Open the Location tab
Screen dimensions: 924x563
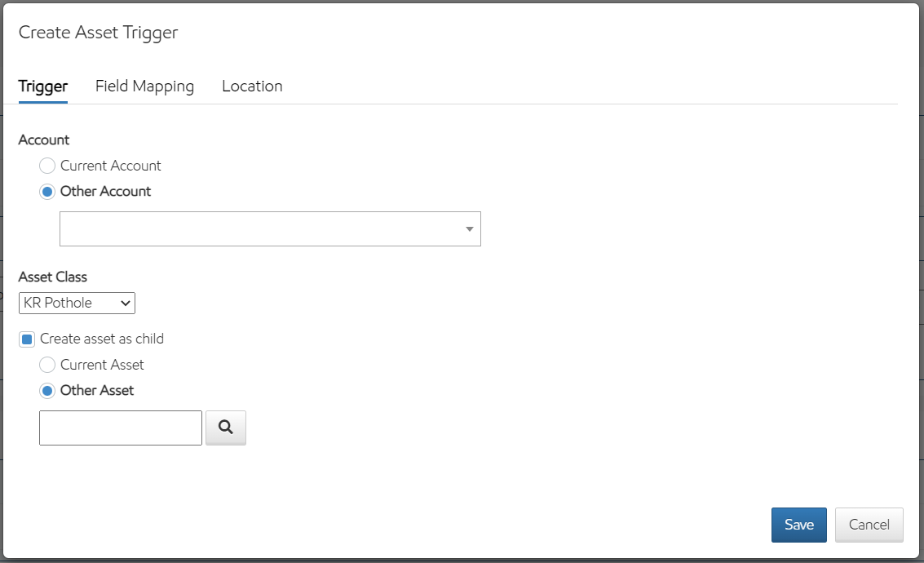click(x=252, y=86)
